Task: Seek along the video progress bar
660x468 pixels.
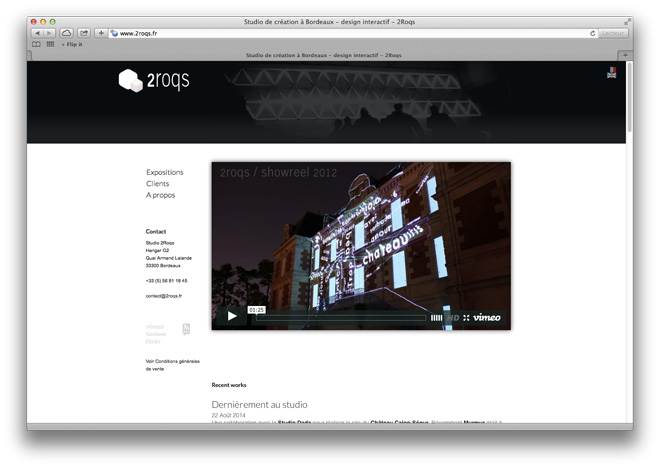Action: [x=341, y=318]
